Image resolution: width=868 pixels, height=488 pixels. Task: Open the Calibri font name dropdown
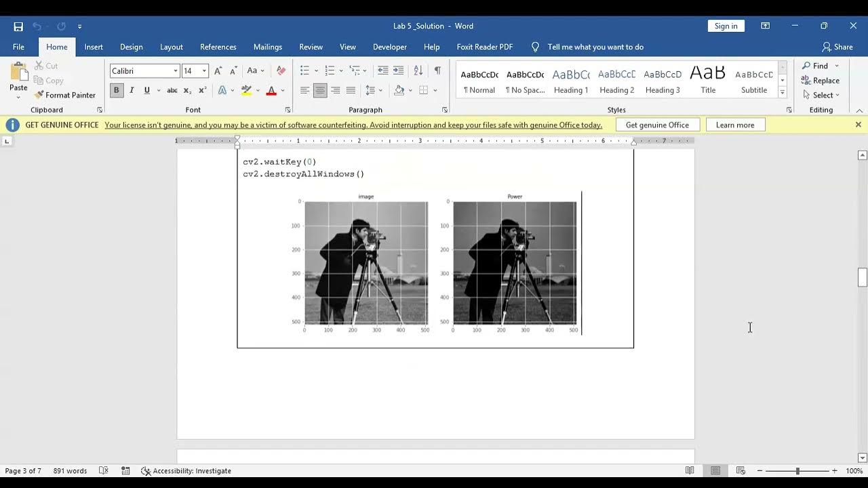click(175, 71)
